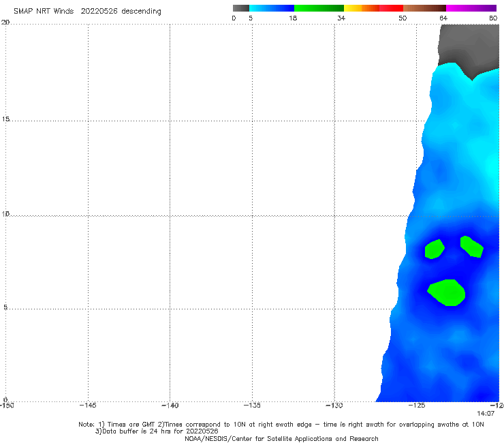504x443 pixels.
Task: Click the left green wind patch near 8N
Action: [x=435, y=249]
